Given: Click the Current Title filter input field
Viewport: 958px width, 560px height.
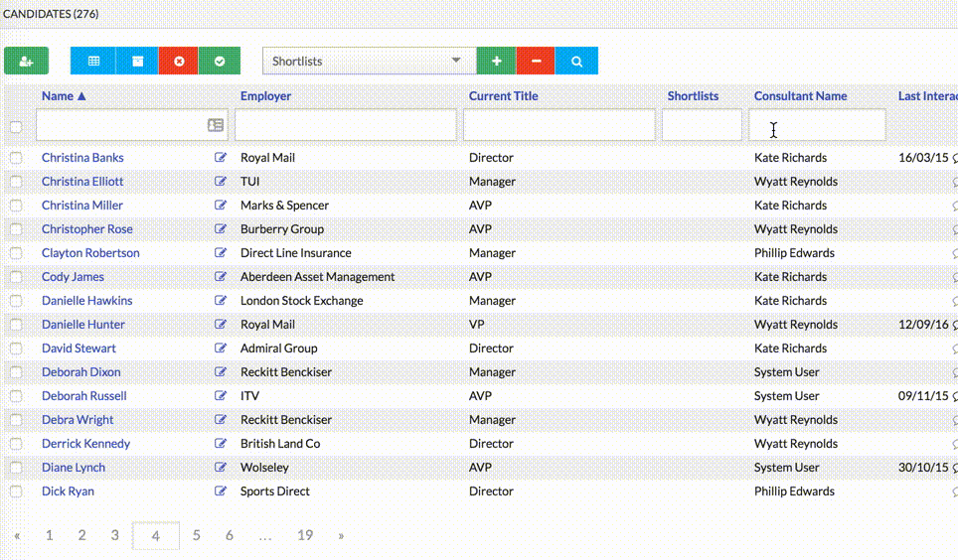Looking at the screenshot, I should click(559, 125).
